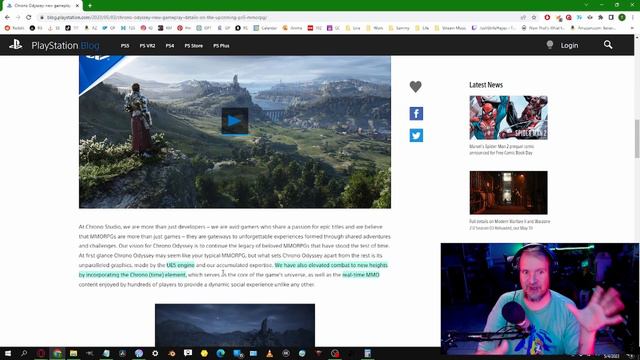Open the Calendar bookmark
640x360 pixels.
(265, 28)
